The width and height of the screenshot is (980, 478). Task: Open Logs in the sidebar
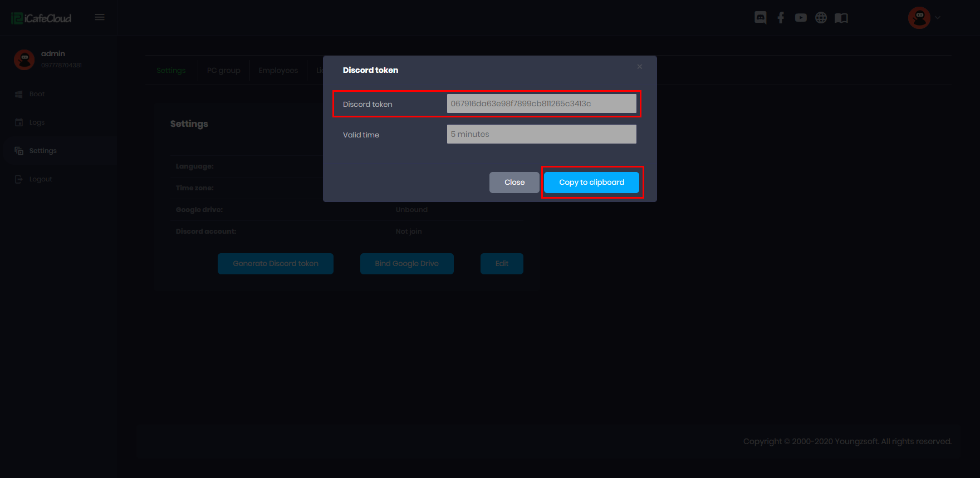pyautogui.click(x=37, y=122)
